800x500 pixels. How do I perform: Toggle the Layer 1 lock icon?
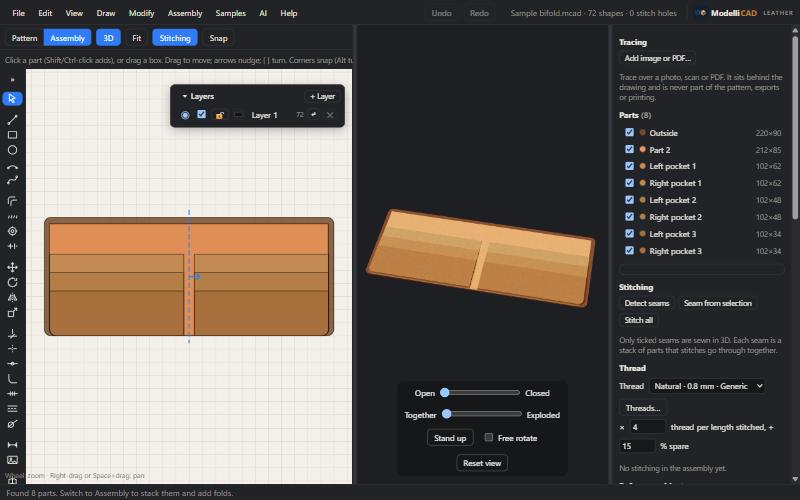[x=219, y=115]
